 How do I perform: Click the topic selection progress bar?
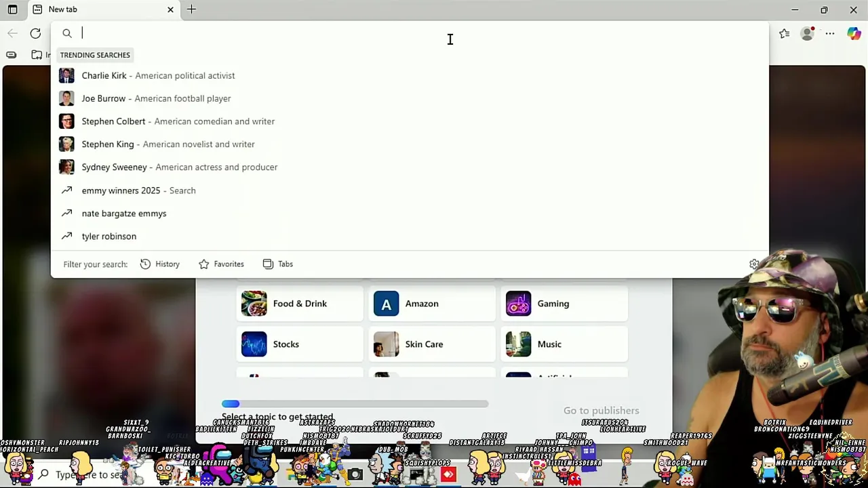coord(355,404)
